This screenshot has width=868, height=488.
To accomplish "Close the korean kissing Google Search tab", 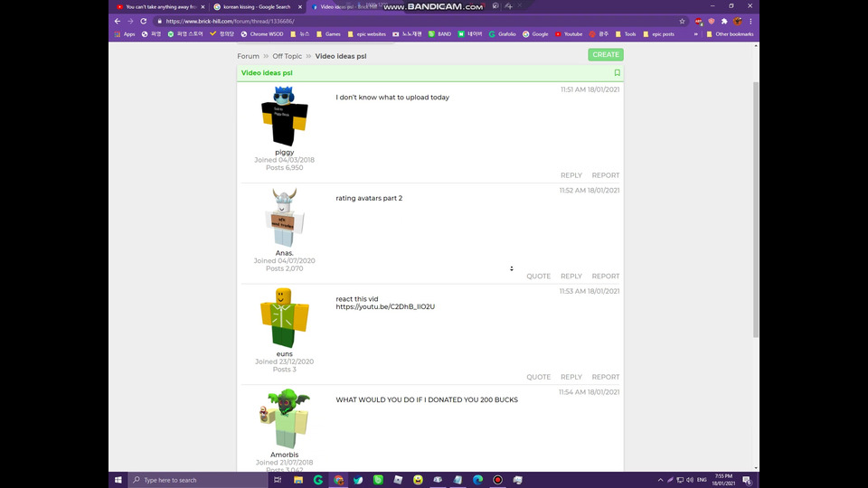I will pyautogui.click(x=300, y=6).
